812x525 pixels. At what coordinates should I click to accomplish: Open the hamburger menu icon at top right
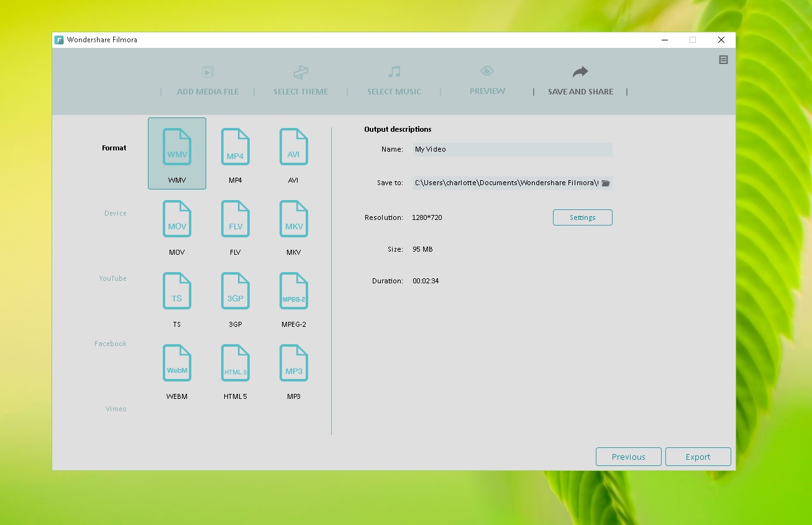coord(723,60)
